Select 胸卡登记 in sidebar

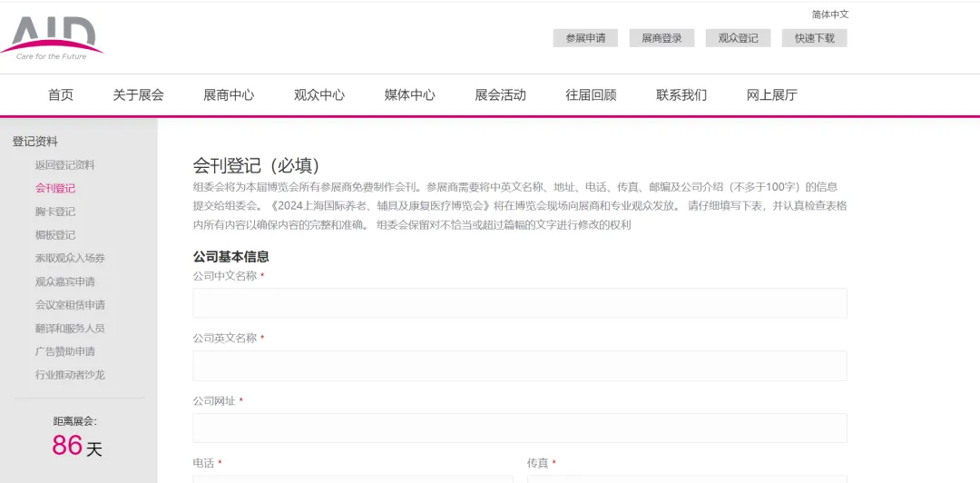pos(55,212)
